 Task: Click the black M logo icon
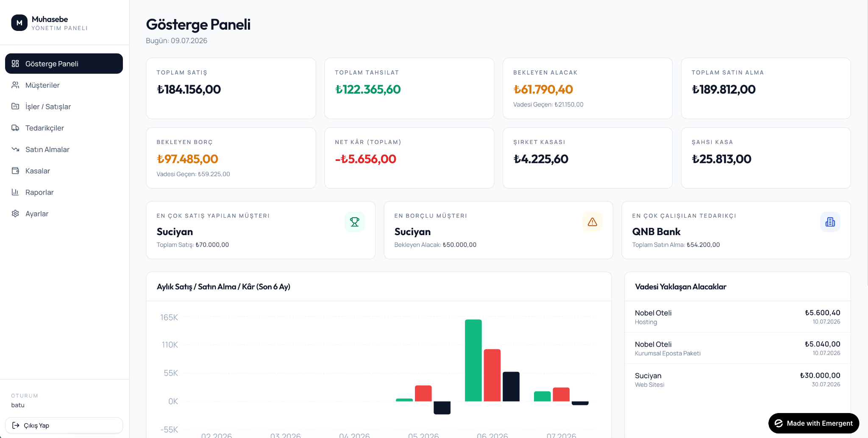(19, 23)
